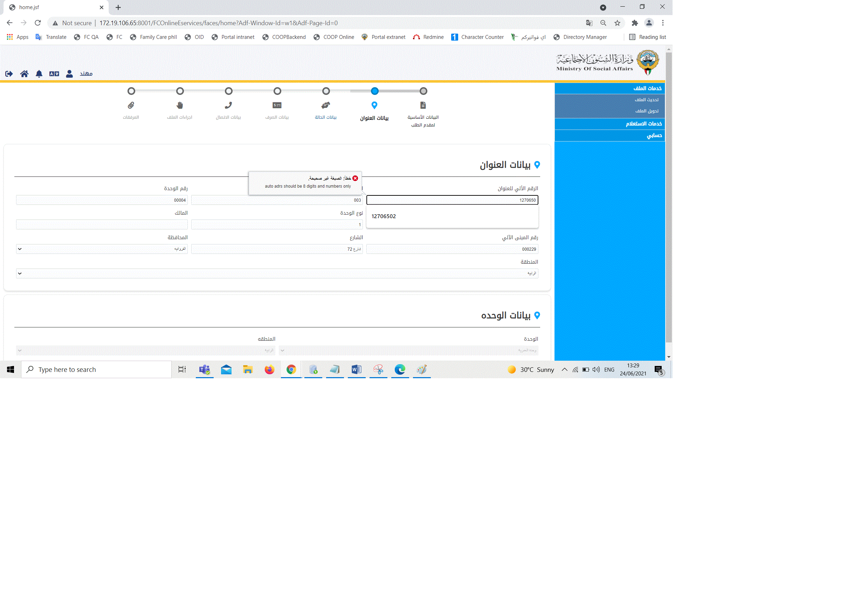
Task: Click the payment card icon for بيانات الصرف
Action: click(x=277, y=105)
